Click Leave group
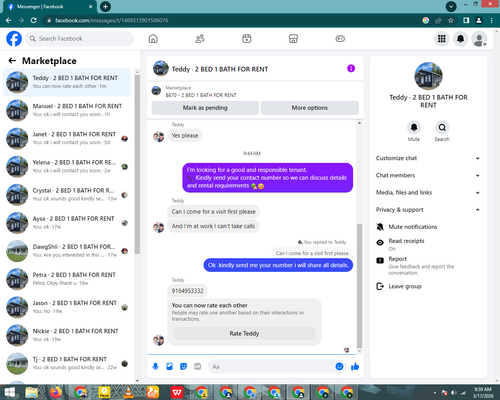 [x=405, y=286]
